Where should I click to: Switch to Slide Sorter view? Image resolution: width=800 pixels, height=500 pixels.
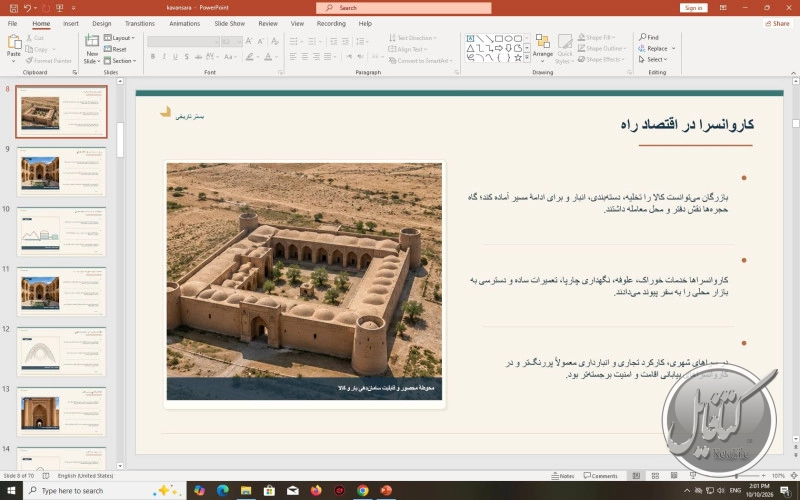(656, 476)
